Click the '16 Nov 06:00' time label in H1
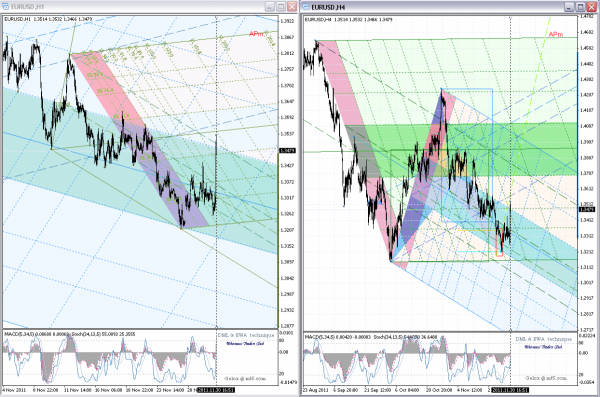The image size is (600, 397). [x=108, y=390]
